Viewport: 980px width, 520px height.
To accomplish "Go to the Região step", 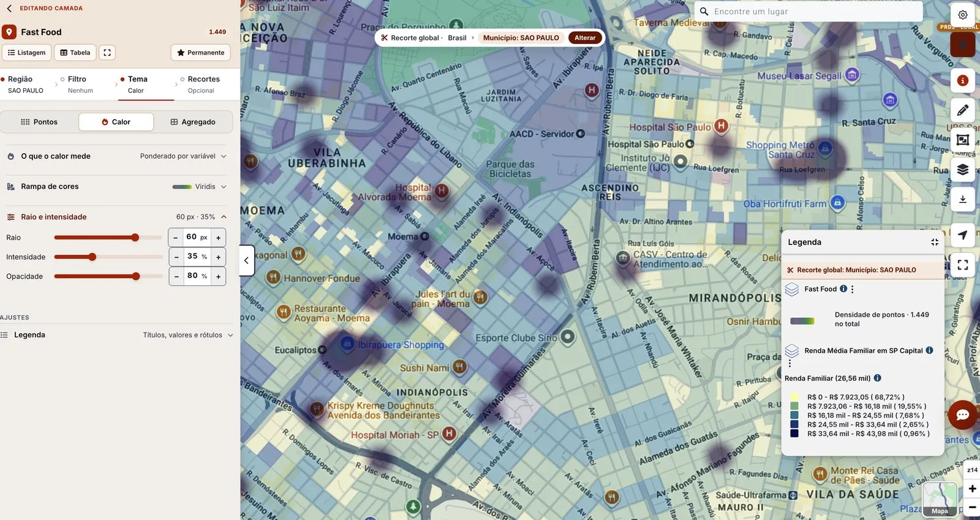I will [26, 85].
